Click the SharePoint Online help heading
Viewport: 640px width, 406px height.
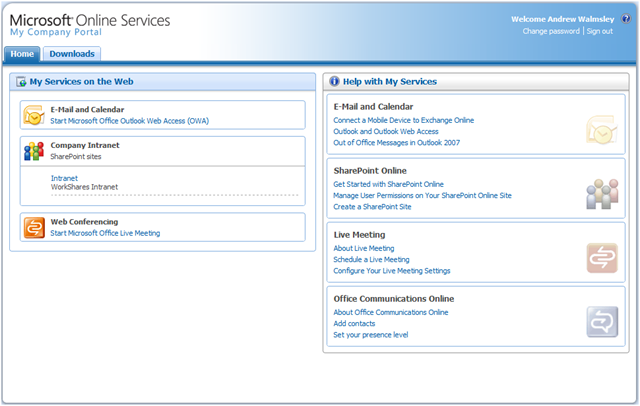[x=370, y=171]
